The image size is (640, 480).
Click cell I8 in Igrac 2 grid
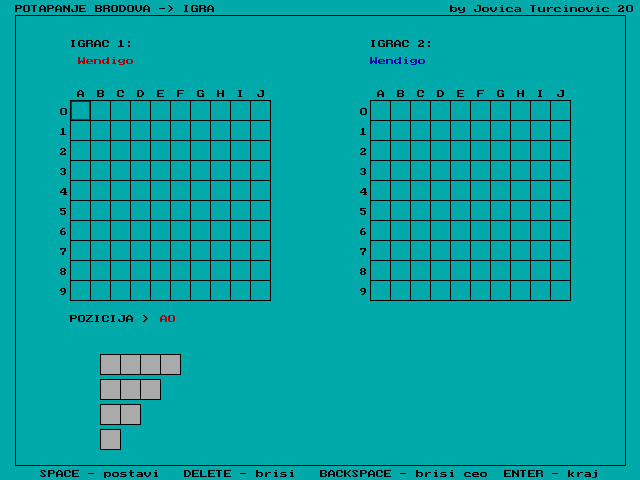click(540, 271)
